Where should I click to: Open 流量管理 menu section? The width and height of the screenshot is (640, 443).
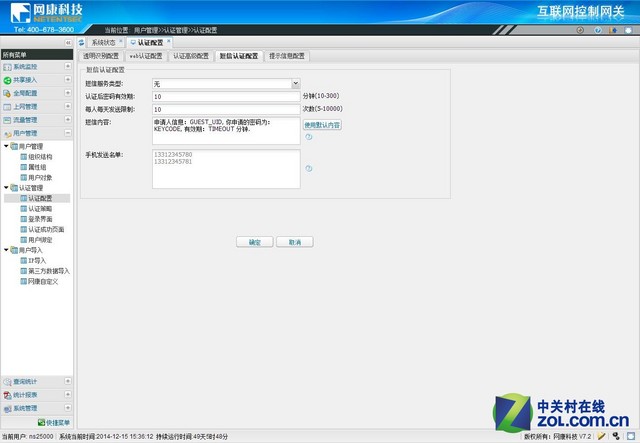tap(25, 120)
